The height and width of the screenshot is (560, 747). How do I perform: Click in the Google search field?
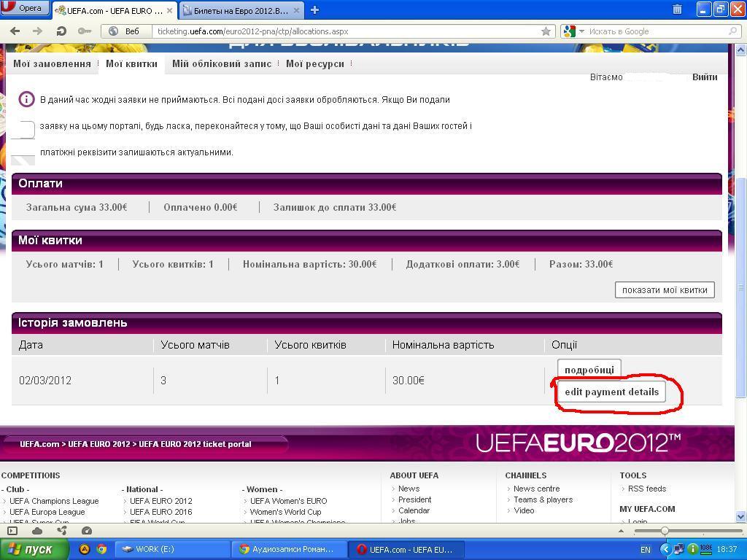[x=657, y=31]
